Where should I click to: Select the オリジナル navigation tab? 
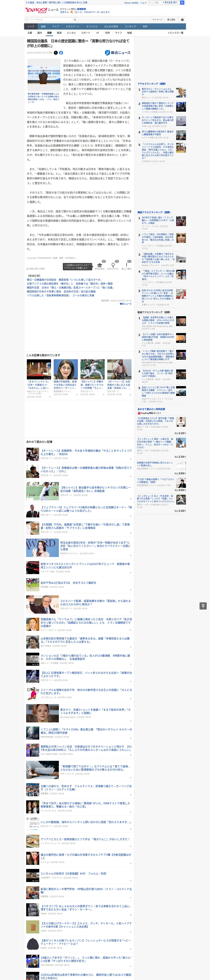coord(92,27)
